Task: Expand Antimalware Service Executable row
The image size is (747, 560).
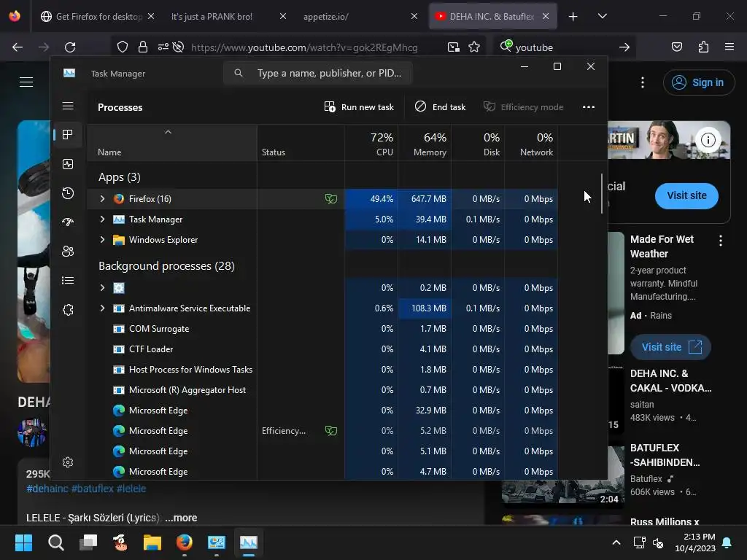Action: [102, 308]
